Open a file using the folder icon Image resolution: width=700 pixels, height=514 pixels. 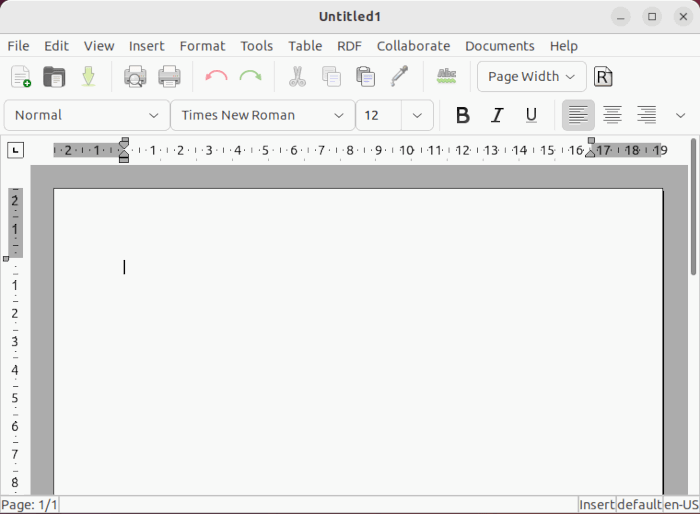tap(54, 76)
